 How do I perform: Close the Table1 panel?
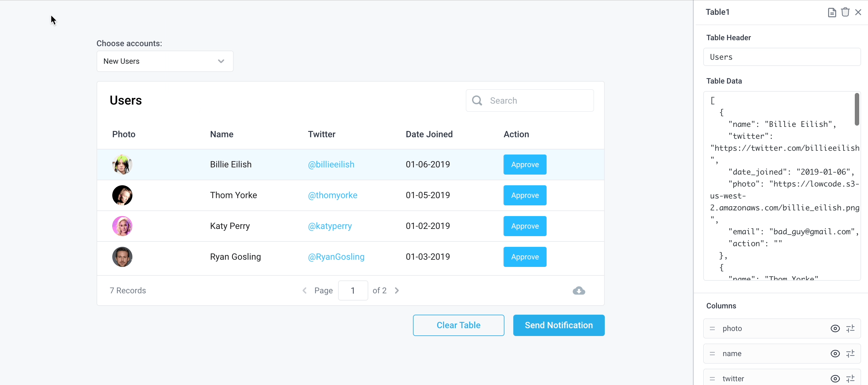coord(858,12)
